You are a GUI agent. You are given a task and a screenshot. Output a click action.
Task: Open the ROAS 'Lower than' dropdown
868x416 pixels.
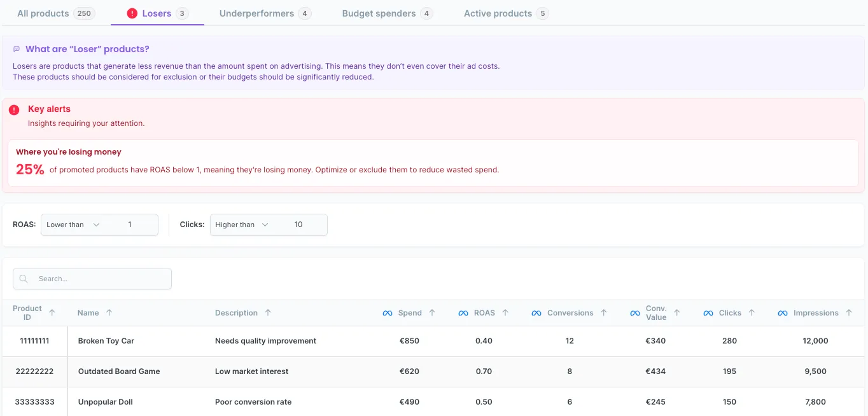(73, 225)
